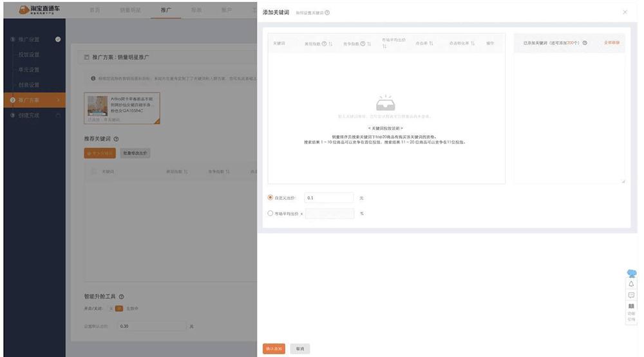Viewport: 644px width, 357px height.
Task: Click the 取消 button
Action: point(300,348)
